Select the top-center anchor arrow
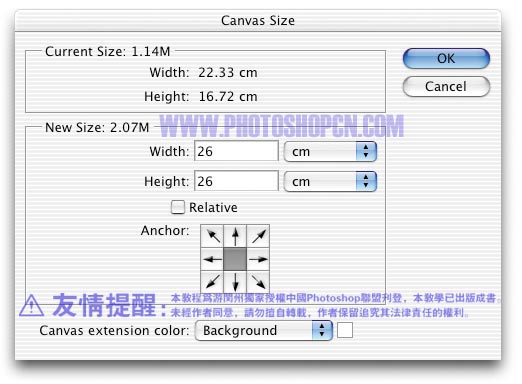This screenshot has width=522, height=384. [235, 236]
